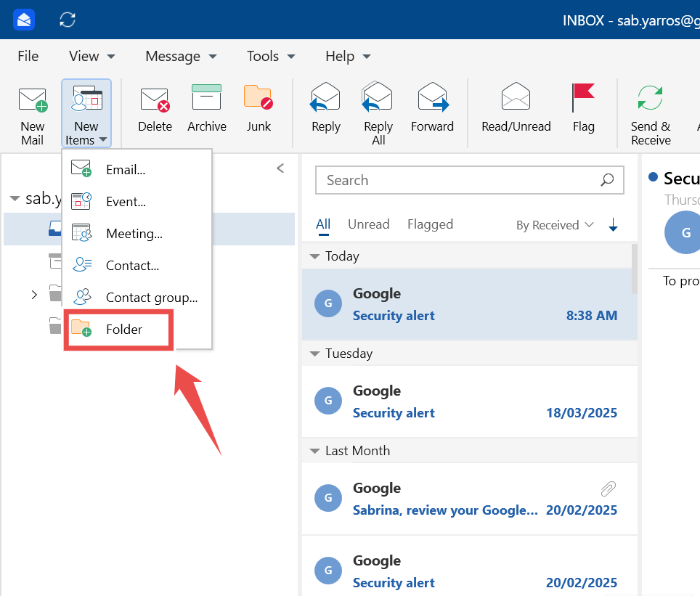This screenshot has height=596, width=700.
Task: Switch to the Unread filter tab
Action: (x=369, y=224)
